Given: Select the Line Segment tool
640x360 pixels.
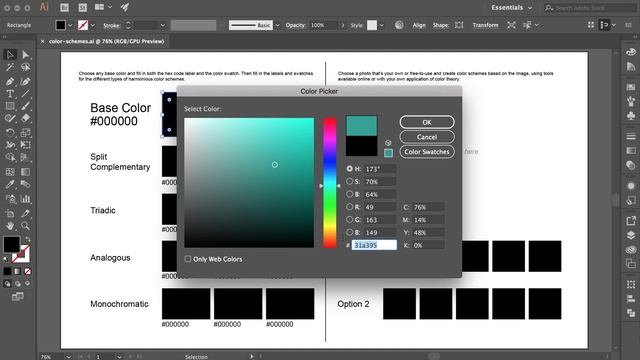Looking at the screenshot, I should coord(25,94).
